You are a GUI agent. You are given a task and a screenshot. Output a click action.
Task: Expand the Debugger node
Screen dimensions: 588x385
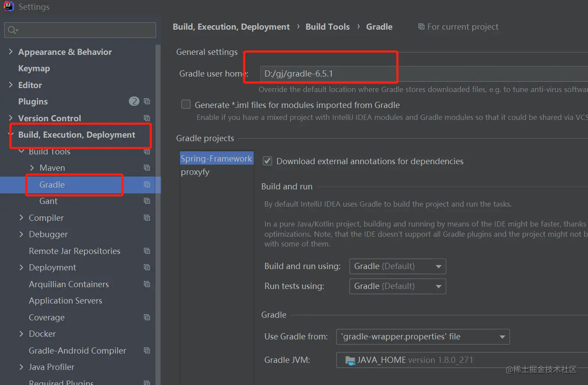(21, 234)
